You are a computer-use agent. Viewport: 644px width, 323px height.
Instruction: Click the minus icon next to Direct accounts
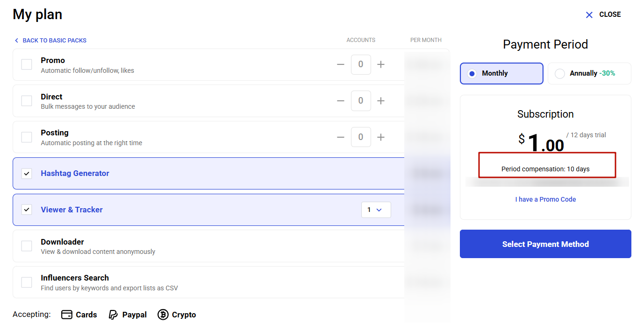341,100
